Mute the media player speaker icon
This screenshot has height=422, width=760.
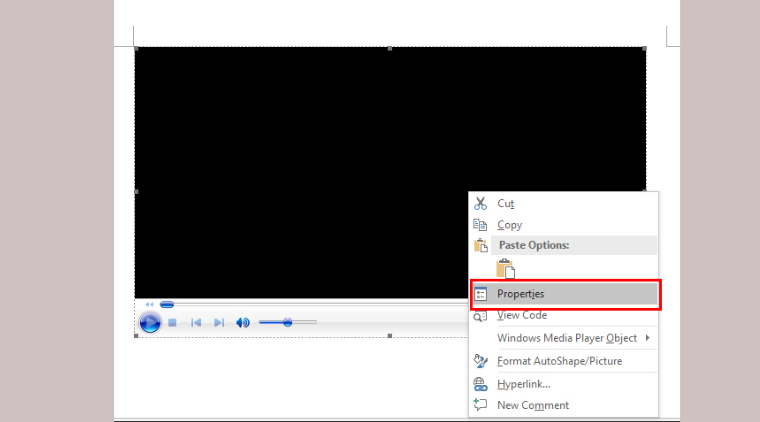[x=242, y=323]
